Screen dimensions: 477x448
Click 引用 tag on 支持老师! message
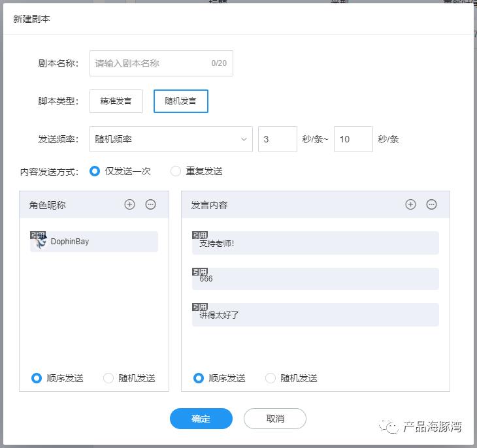(x=199, y=235)
